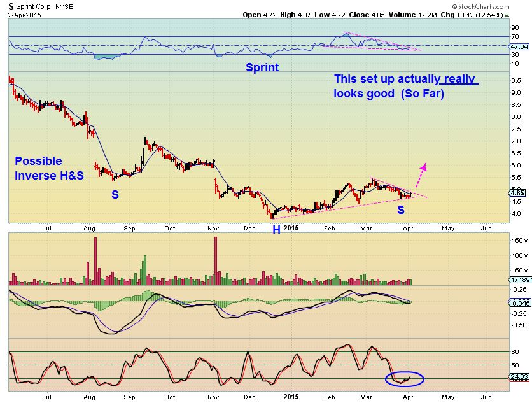This screenshot has width=532, height=403.
Task: Click the 2015 label on the bottom time axis
Action: point(291,397)
